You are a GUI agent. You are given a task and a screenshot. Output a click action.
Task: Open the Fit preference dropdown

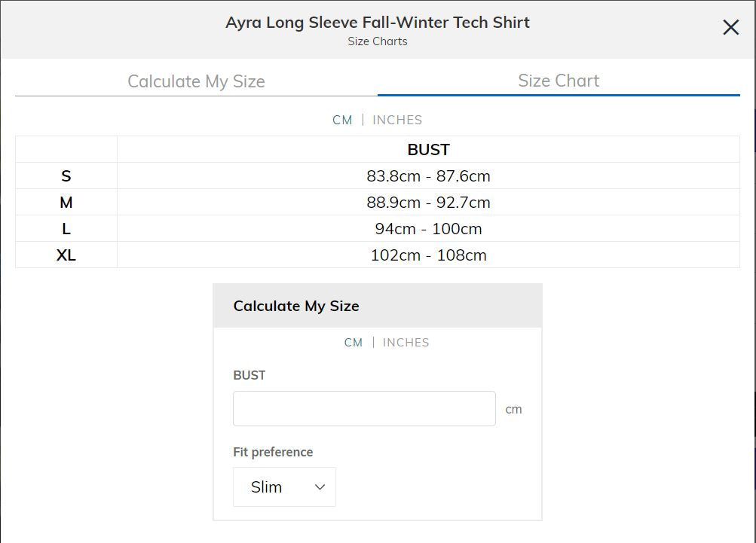click(284, 487)
